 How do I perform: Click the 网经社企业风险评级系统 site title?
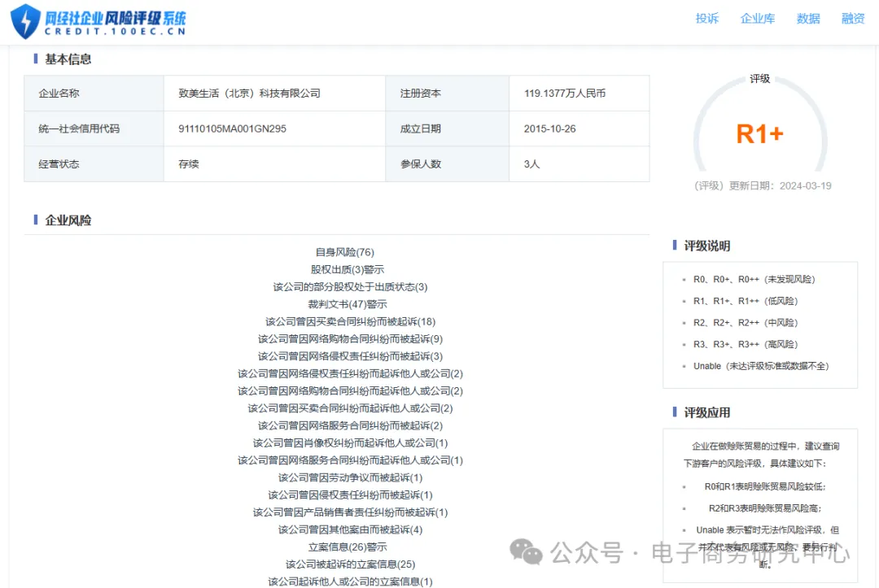[116, 19]
